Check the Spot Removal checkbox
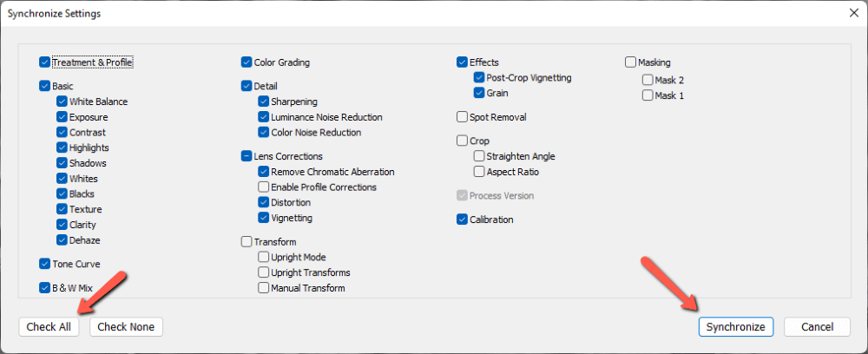 (x=463, y=117)
